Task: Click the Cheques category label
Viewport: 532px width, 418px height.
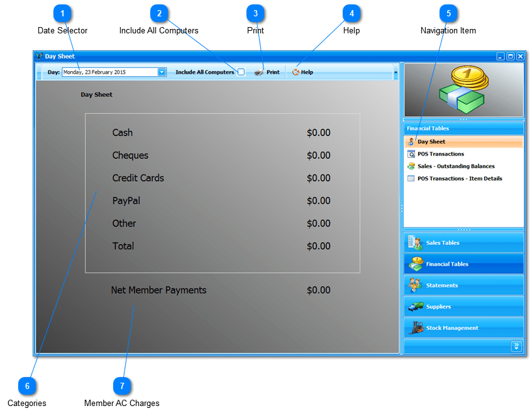Action: point(130,155)
